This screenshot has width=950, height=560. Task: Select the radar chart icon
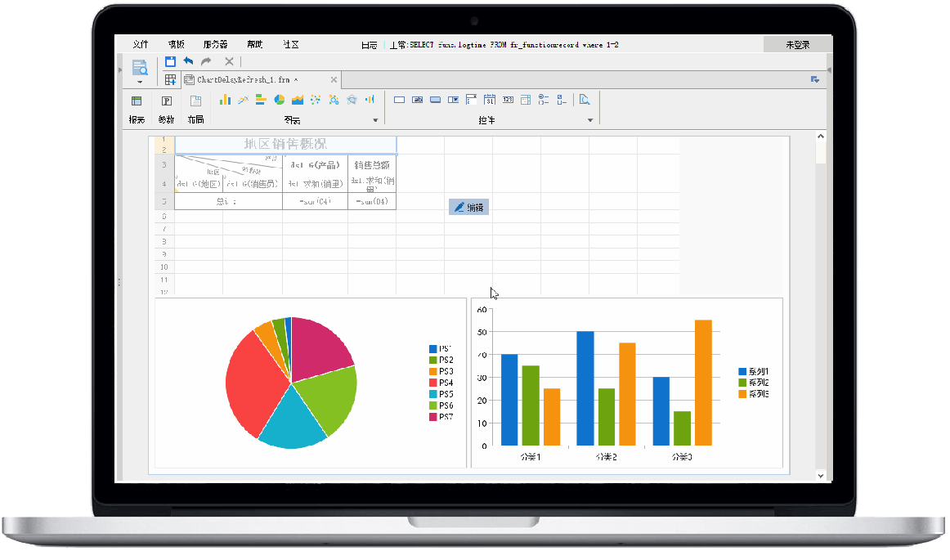click(352, 100)
